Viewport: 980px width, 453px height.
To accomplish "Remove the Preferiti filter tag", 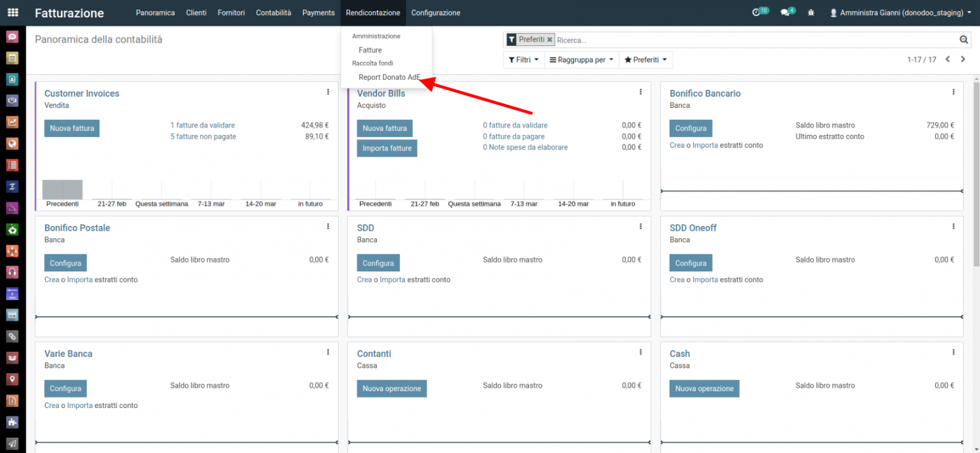I will (x=549, y=40).
